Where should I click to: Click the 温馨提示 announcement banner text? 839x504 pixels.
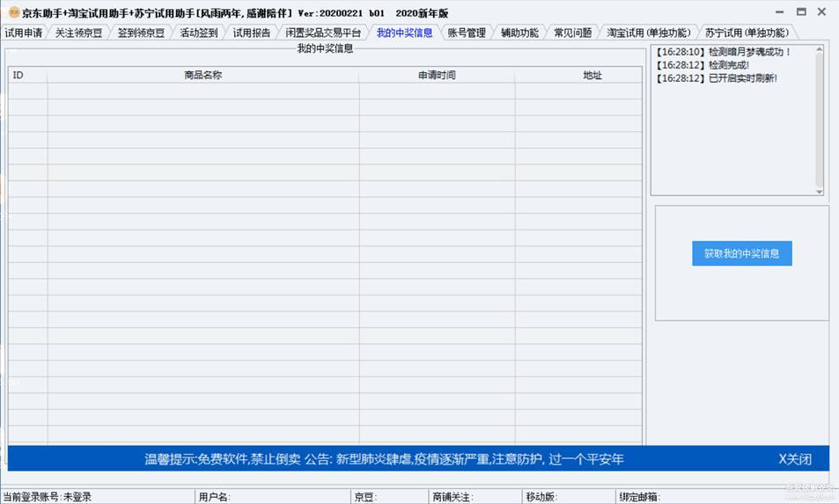click(x=384, y=459)
